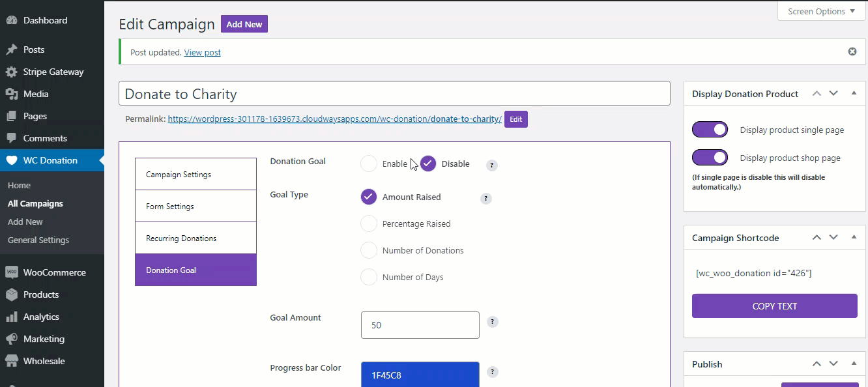Click the WooCommerce logo icon
868x387 pixels.
12,272
